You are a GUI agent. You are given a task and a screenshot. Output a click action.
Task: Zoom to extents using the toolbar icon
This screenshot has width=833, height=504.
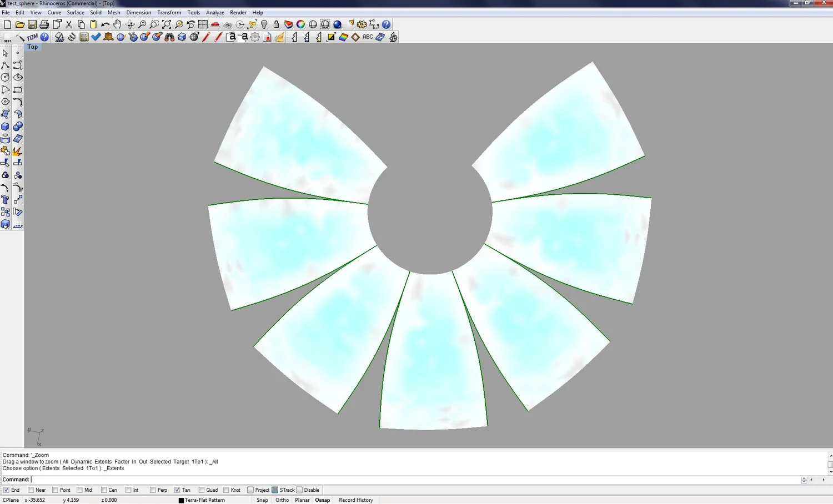point(167,24)
